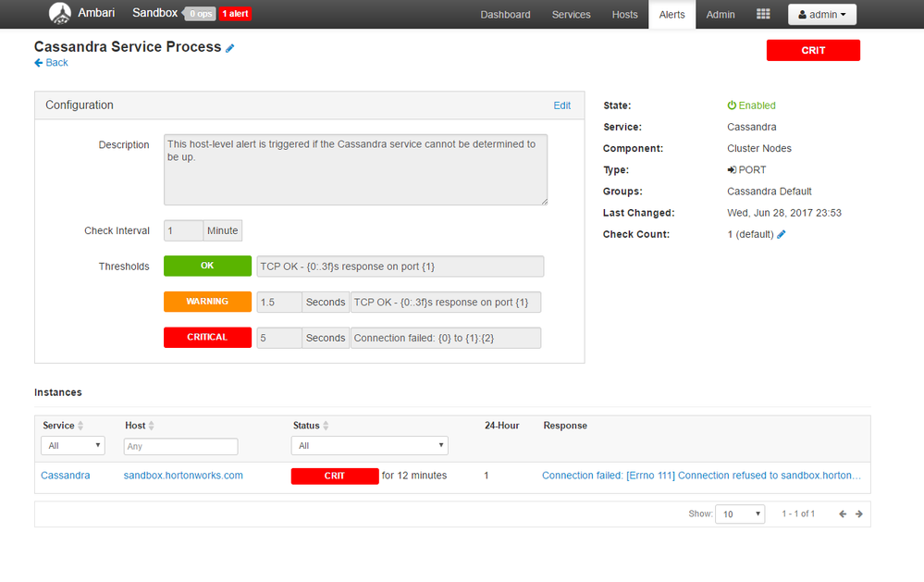Click the PORT type icon
This screenshot has width=924, height=582.
[x=732, y=169]
